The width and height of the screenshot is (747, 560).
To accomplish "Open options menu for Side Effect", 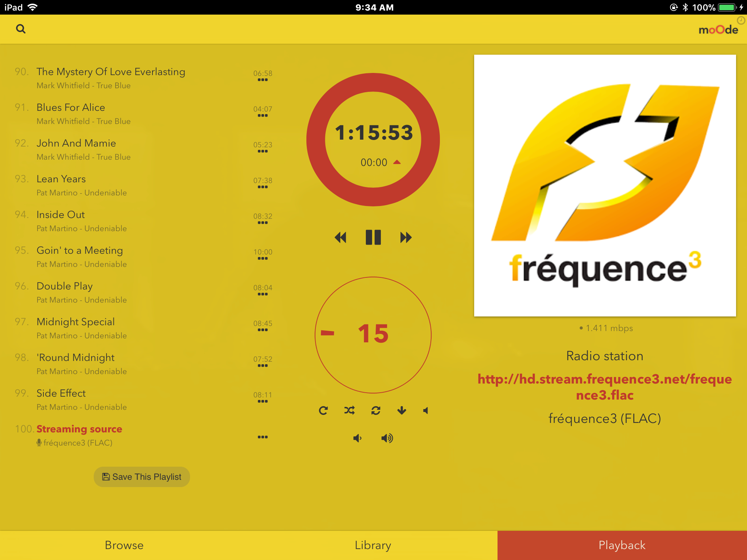I will click(x=263, y=401).
